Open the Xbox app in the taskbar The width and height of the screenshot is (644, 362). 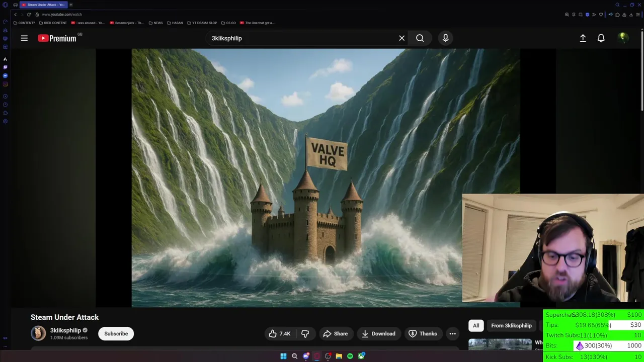(361, 356)
